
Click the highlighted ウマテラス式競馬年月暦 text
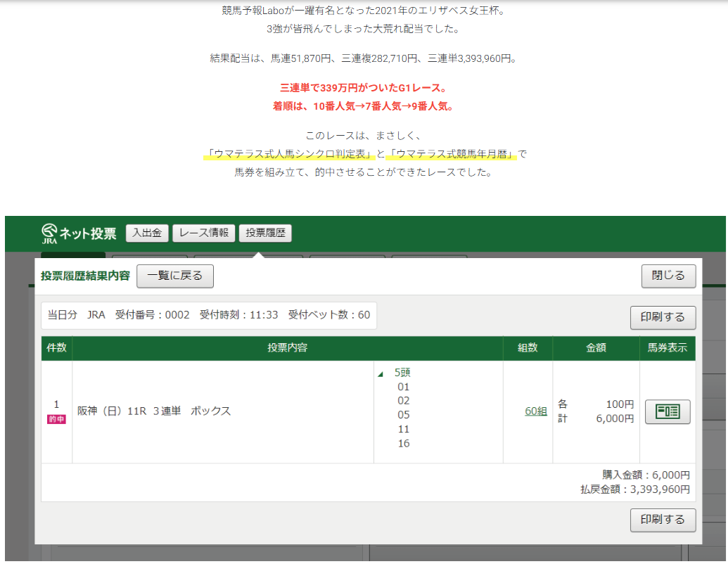coord(452,154)
